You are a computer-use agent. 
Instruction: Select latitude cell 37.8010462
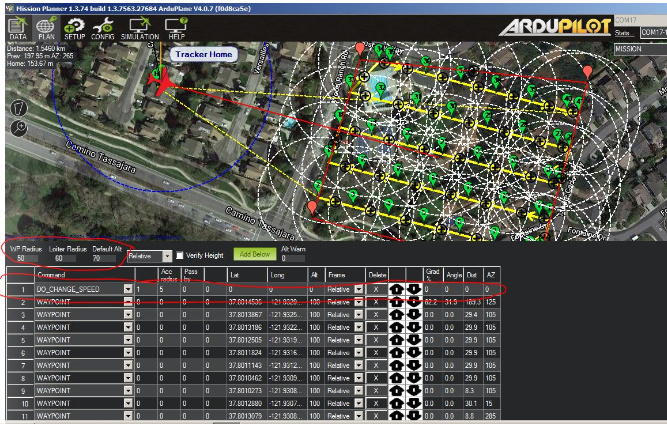tap(247, 378)
